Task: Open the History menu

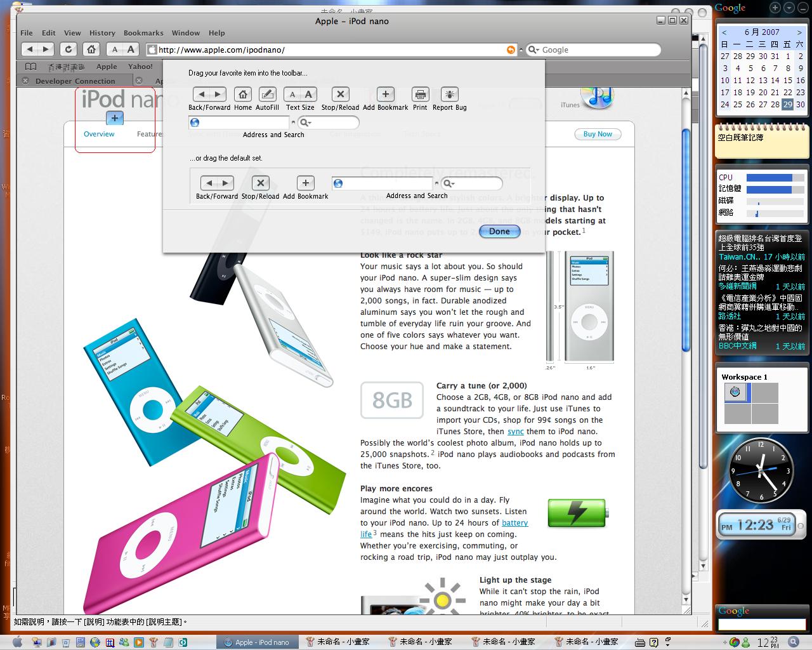Action: click(102, 33)
